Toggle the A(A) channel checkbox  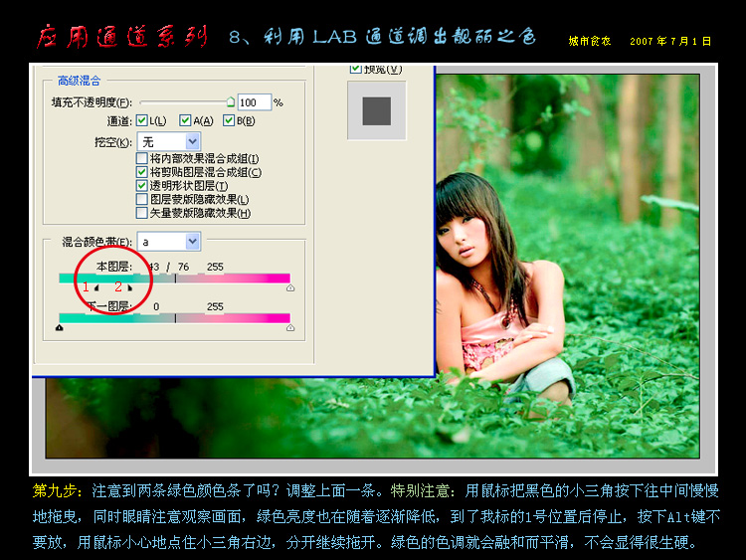[185, 120]
